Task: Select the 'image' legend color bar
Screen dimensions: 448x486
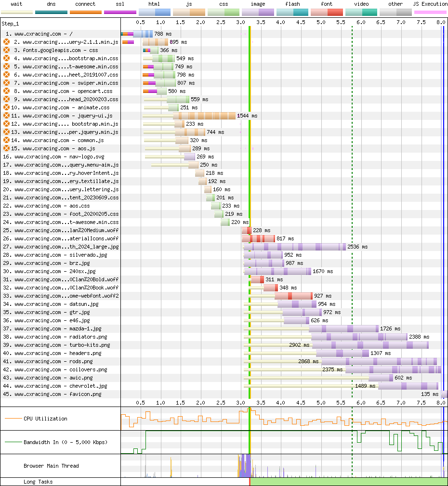Action: [x=258, y=12]
